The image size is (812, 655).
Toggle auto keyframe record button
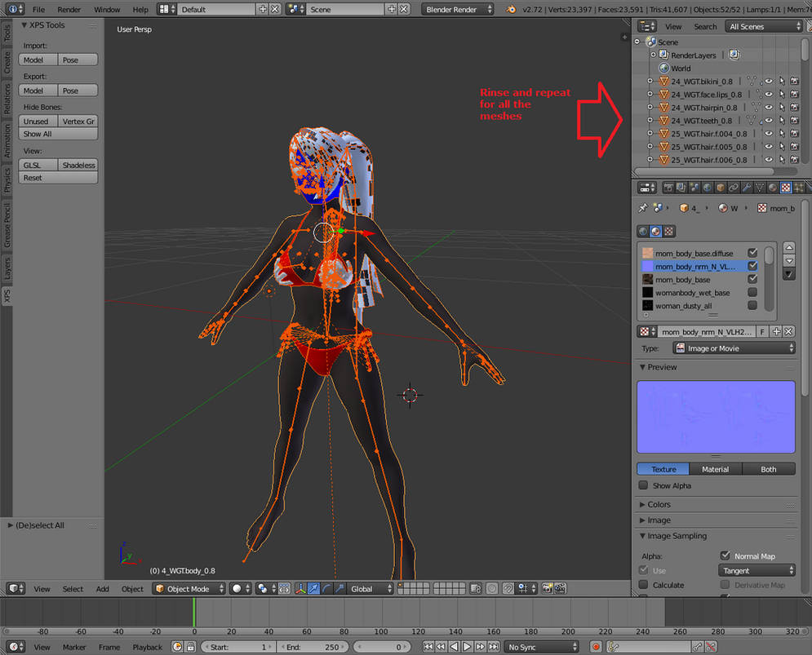click(596, 647)
